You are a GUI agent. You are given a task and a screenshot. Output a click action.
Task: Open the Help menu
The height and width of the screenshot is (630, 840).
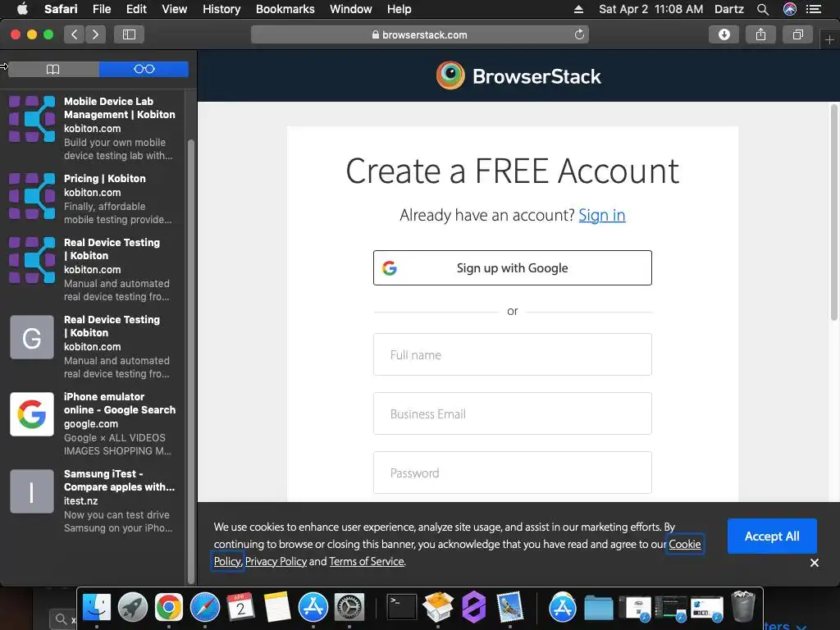(399, 9)
